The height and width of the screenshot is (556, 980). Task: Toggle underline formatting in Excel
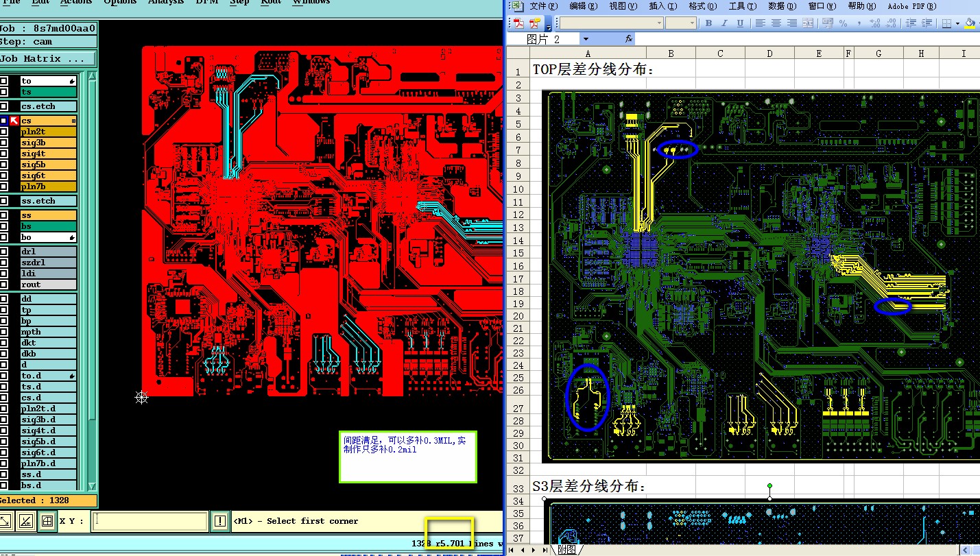[x=741, y=23]
